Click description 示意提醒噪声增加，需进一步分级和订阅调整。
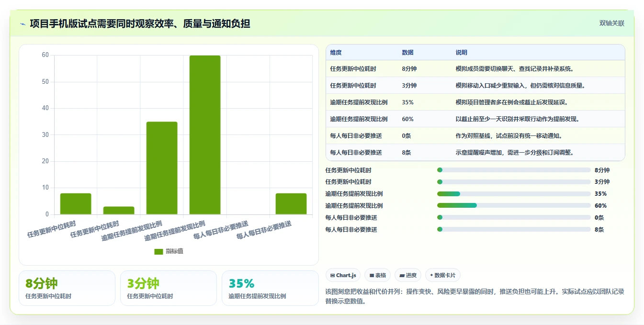The height and width of the screenshot is (325, 644). coord(515,153)
